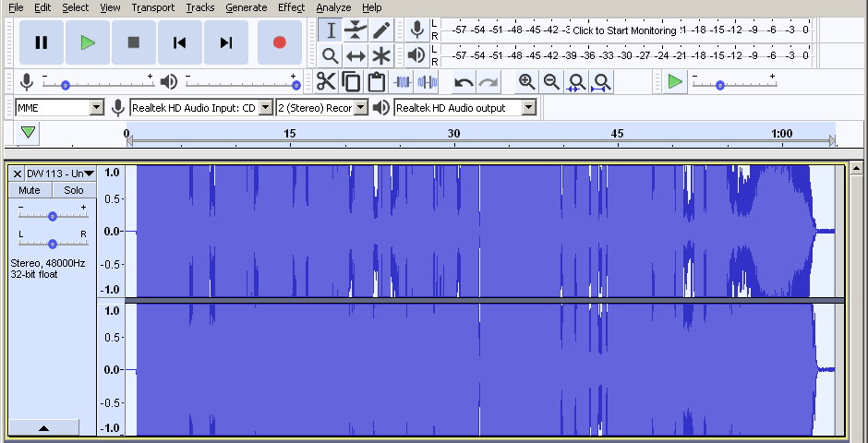This screenshot has height=443, width=868.
Task: Click the Pause transport button
Action: tap(42, 42)
